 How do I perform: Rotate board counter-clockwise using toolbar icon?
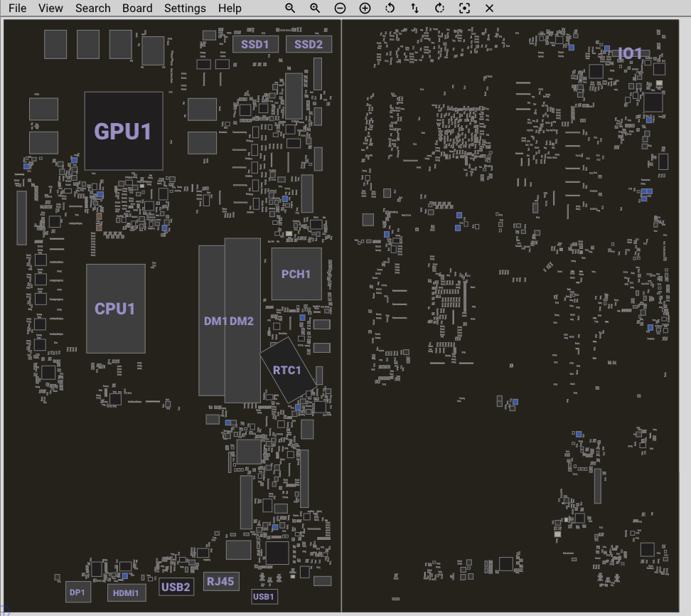click(390, 9)
